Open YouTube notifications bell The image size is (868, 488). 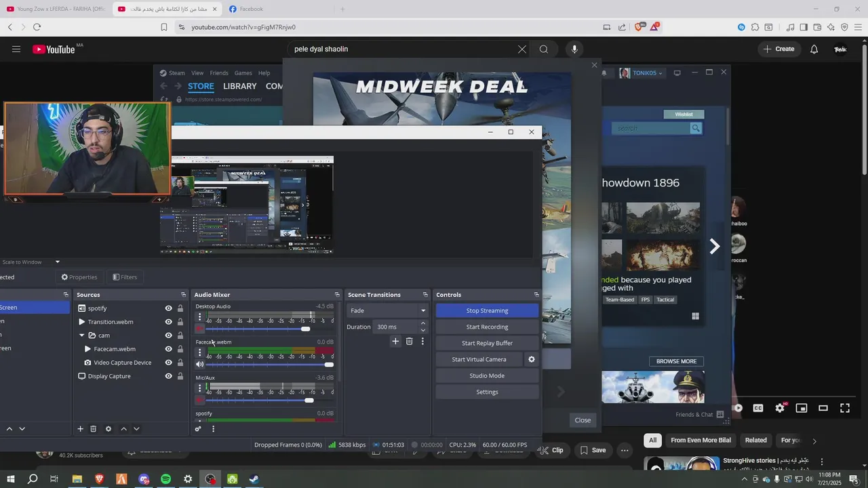tap(814, 49)
